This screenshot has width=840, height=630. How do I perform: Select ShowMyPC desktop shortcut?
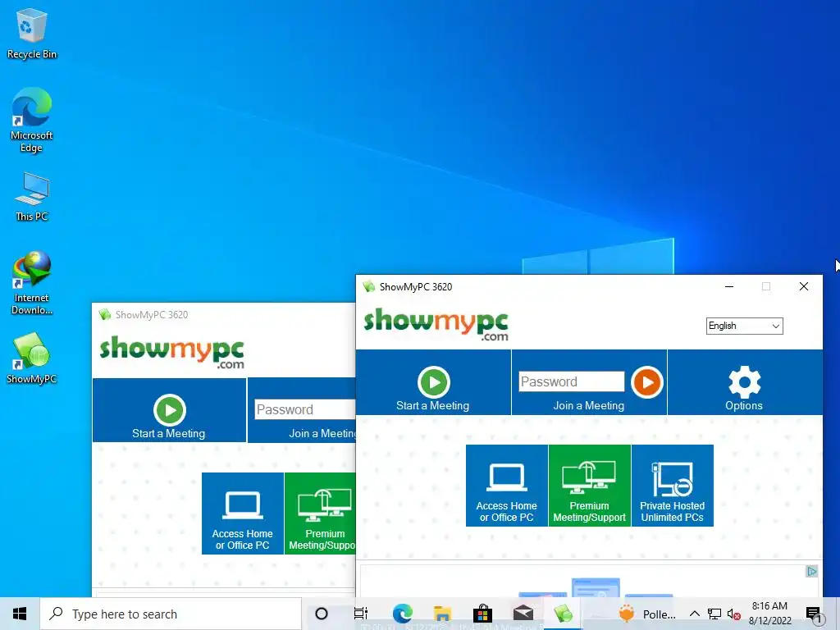pyautogui.click(x=32, y=358)
